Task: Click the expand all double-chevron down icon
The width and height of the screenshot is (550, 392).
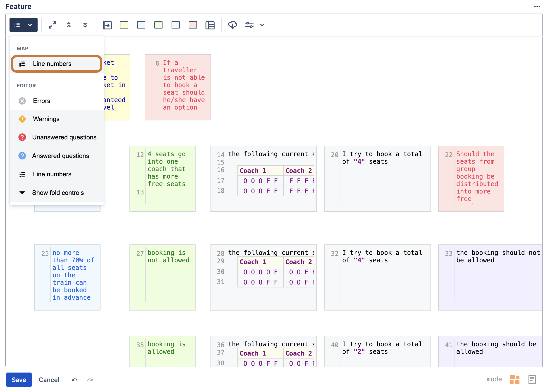Action: click(x=85, y=25)
